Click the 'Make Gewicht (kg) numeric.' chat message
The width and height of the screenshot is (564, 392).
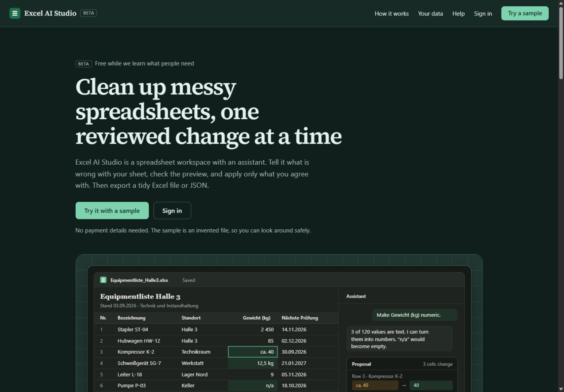[414, 315]
